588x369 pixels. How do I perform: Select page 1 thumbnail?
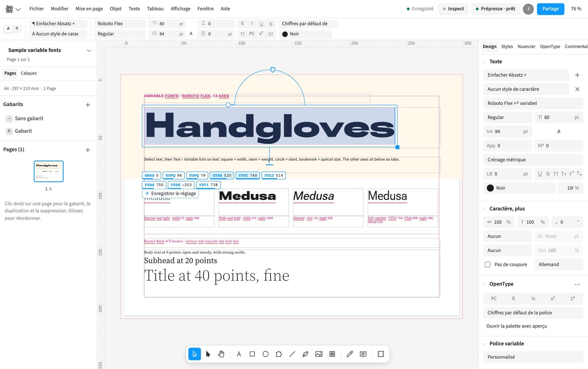tap(49, 171)
